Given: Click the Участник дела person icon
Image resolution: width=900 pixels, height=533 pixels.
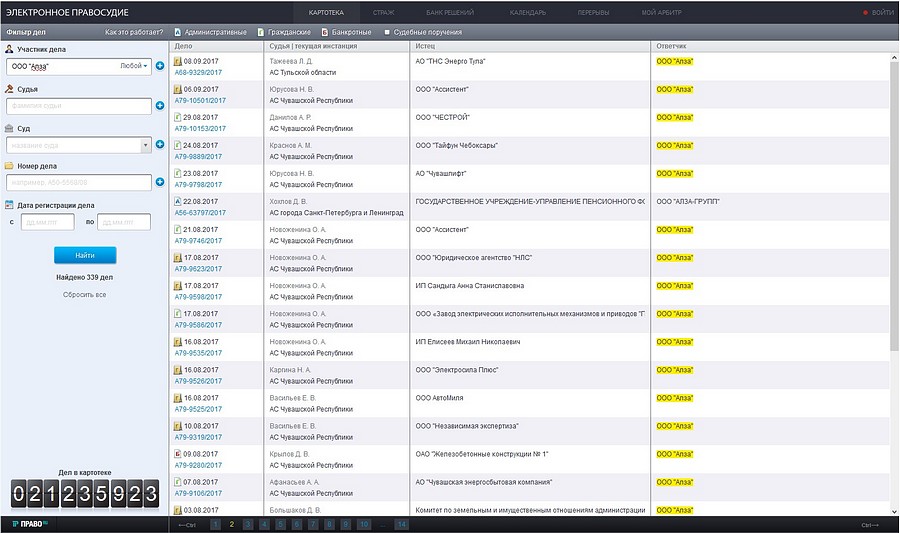Looking at the screenshot, I should point(9,49).
